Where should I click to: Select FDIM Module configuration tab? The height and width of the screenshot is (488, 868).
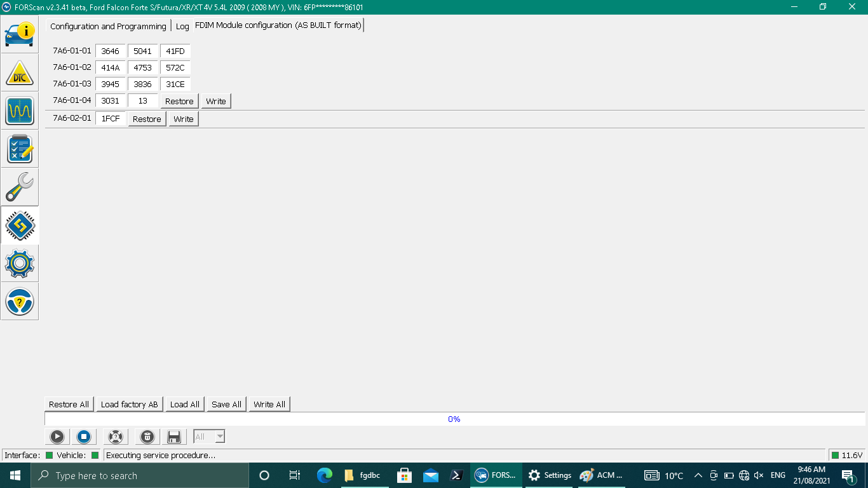(x=278, y=25)
